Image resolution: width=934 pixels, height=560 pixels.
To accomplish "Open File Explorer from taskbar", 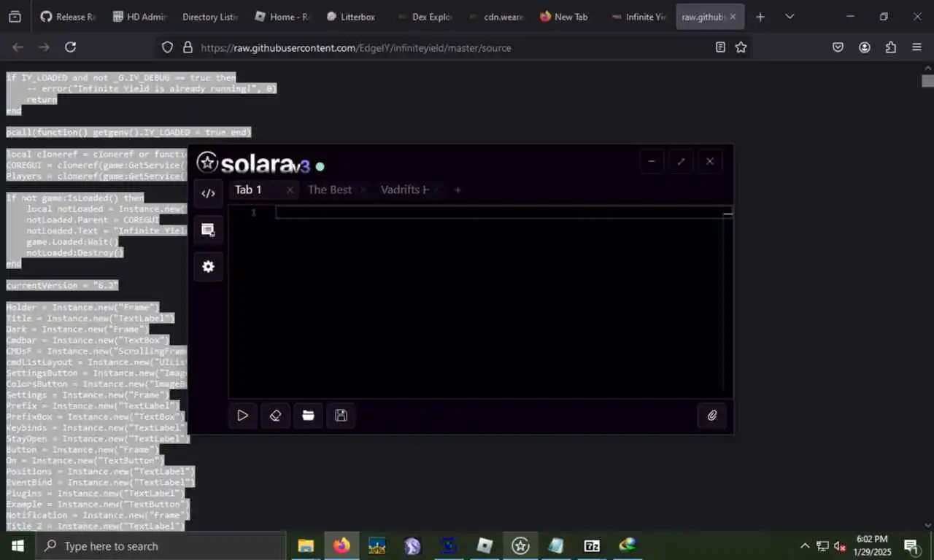I will 306,545.
